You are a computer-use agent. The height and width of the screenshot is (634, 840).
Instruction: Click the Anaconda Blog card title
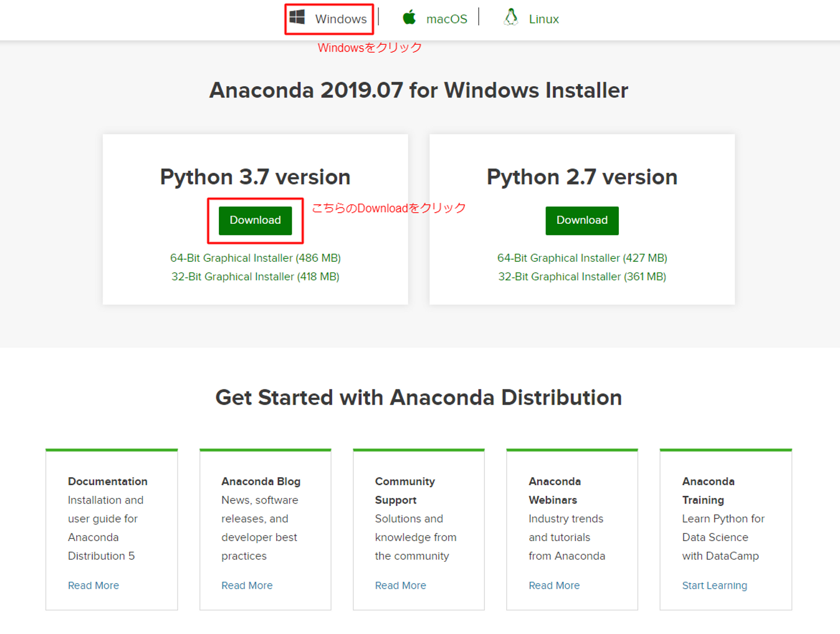(261, 481)
